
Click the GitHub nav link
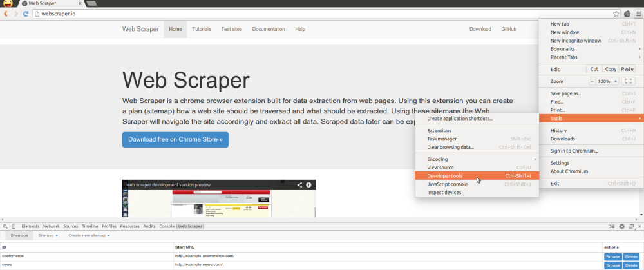(509, 29)
